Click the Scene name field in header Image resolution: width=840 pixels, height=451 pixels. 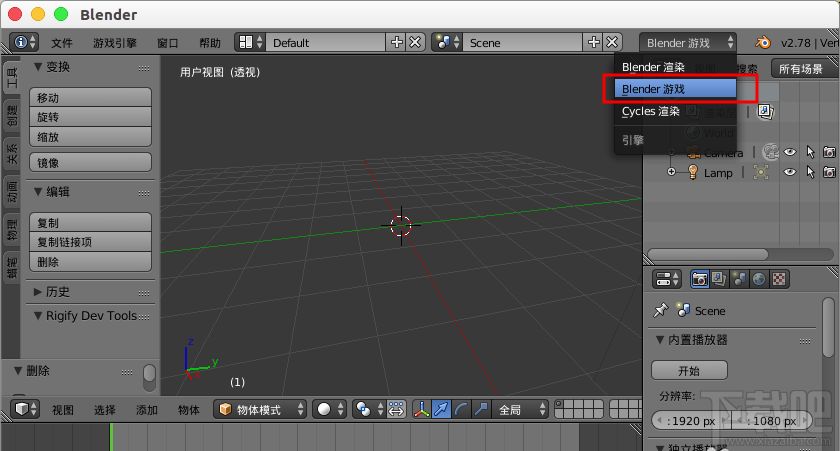523,42
